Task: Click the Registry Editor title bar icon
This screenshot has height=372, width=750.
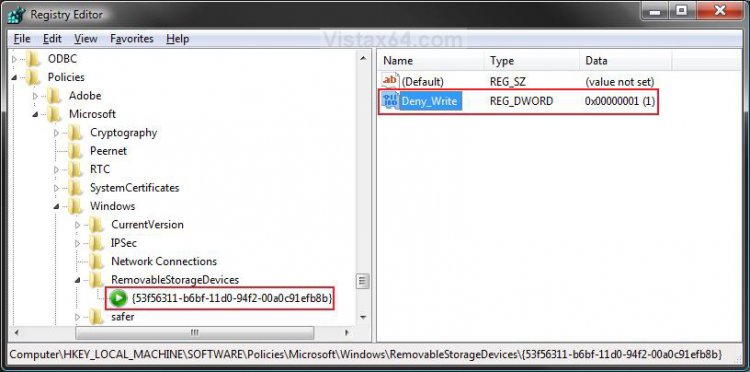Action: click(15, 15)
